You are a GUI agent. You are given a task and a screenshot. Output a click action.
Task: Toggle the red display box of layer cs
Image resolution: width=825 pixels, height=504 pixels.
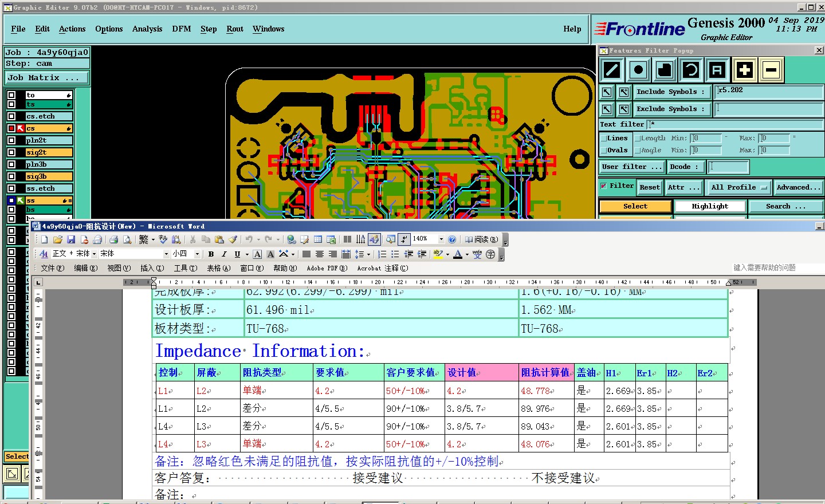coord(11,128)
